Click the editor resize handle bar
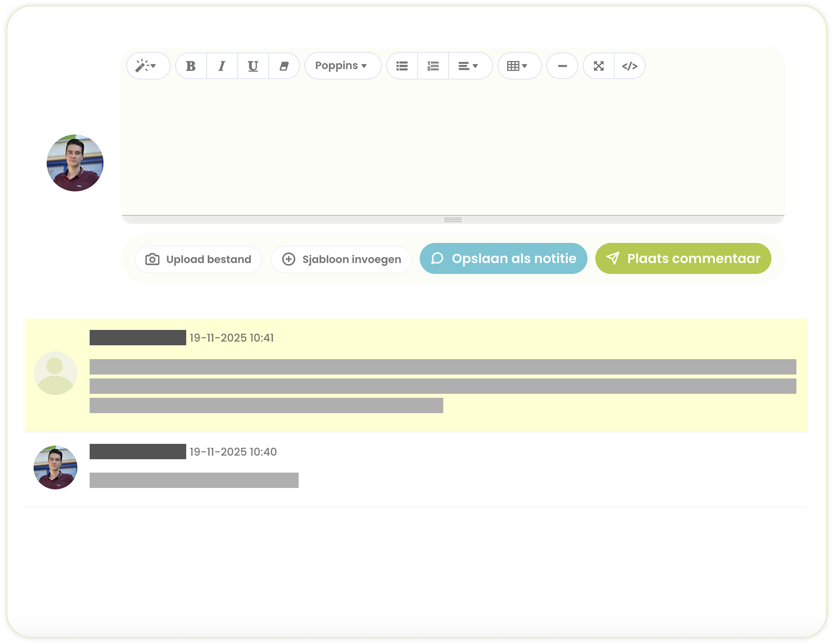 pos(453,219)
